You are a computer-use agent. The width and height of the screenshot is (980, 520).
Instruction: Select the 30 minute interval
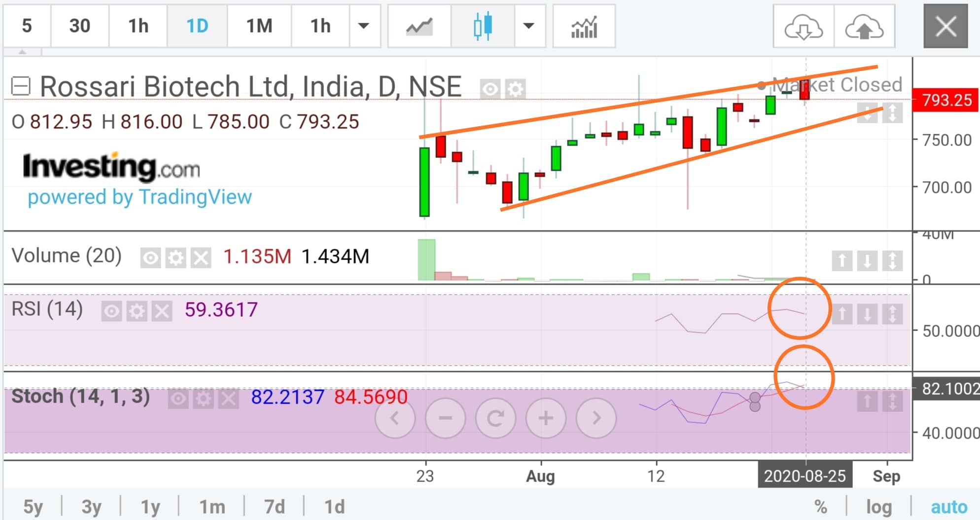(x=79, y=26)
